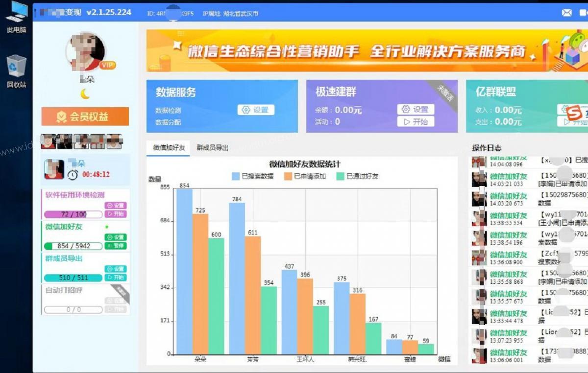Toggle the 已搜索数据 legend swatch
Screen dimensions: 588x373
point(236,176)
